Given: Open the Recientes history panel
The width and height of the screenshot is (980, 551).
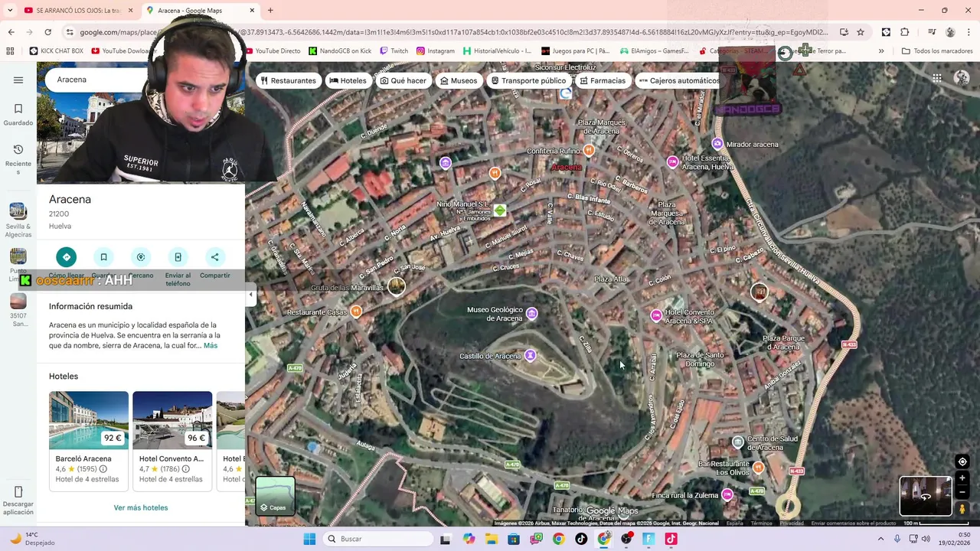Looking at the screenshot, I should point(18,159).
